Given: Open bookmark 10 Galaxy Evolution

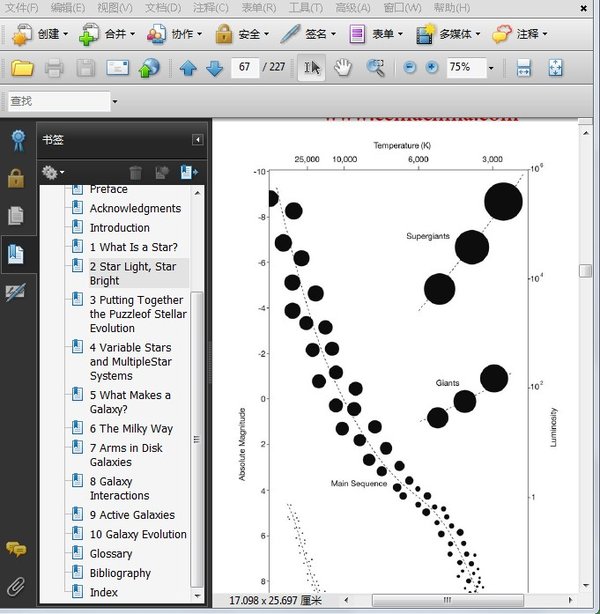Looking at the screenshot, I should point(138,535).
